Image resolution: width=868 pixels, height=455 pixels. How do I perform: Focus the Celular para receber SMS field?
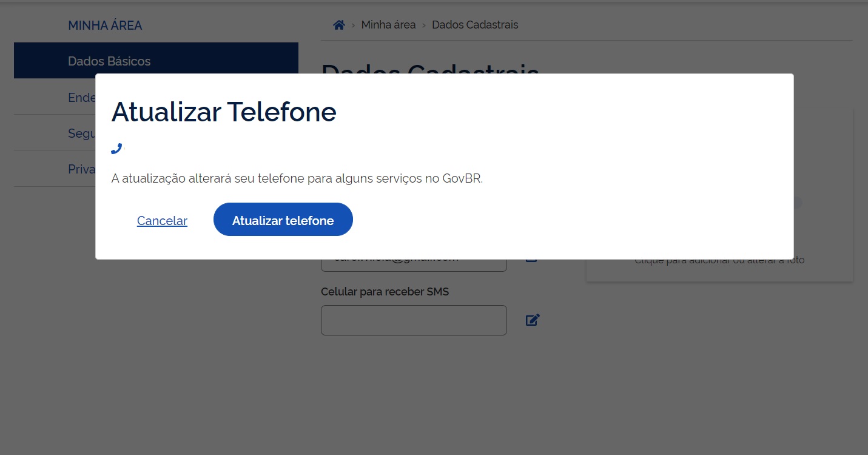pyautogui.click(x=414, y=320)
